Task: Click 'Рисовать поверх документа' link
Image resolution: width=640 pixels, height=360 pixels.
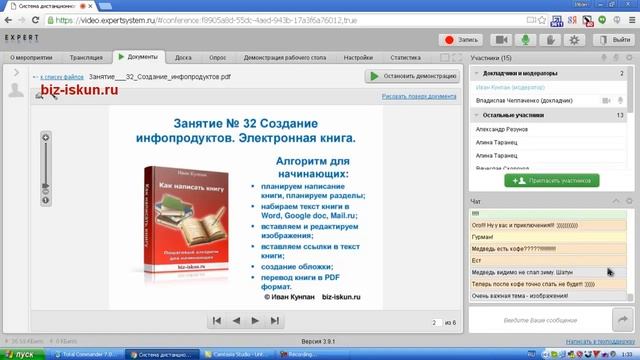Action: click(419, 96)
